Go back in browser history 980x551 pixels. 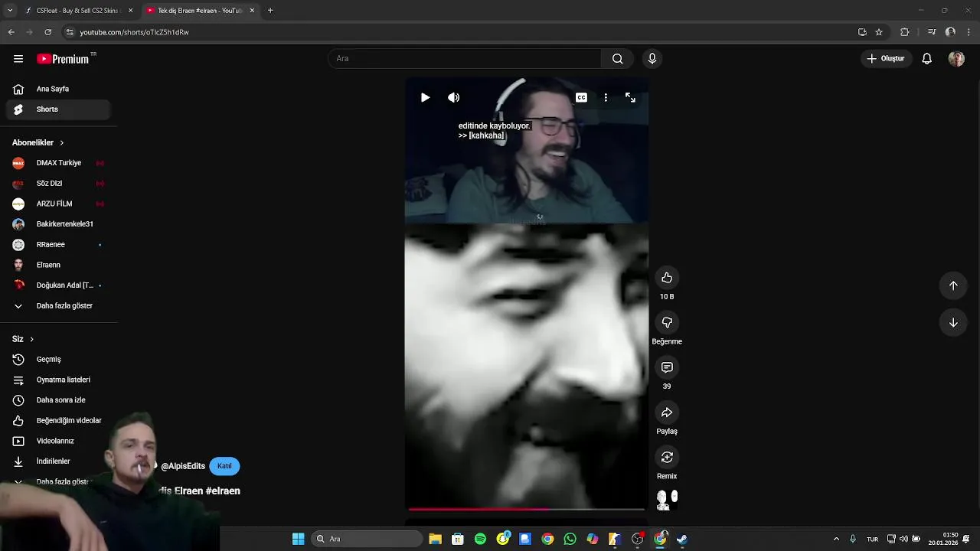point(11,32)
